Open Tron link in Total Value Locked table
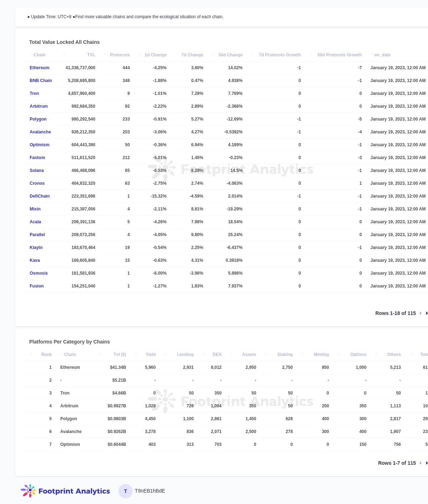 coord(34,93)
